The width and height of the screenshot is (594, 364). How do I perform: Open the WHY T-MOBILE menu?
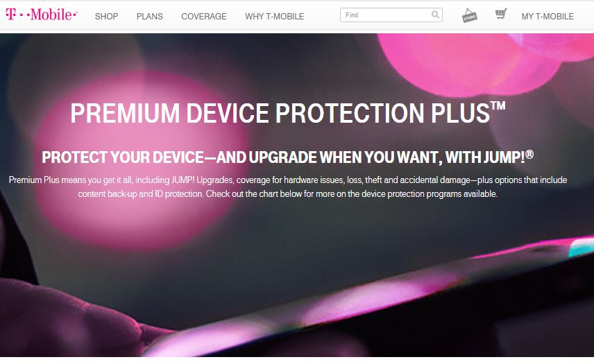(x=274, y=16)
